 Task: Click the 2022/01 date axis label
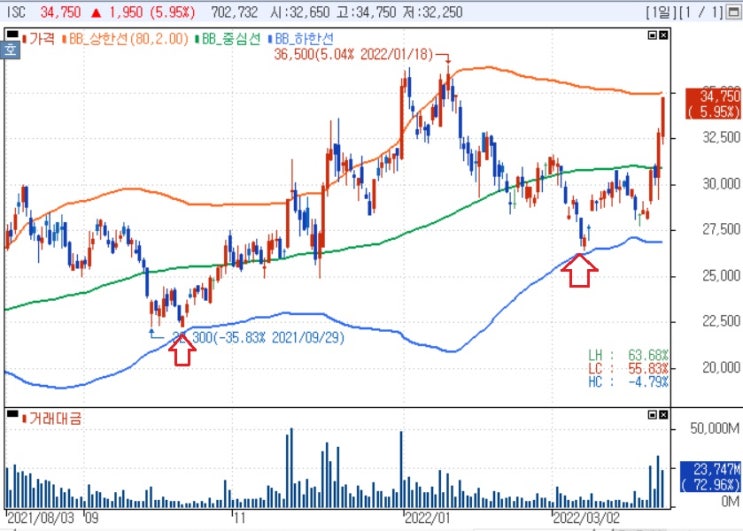point(427,518)
